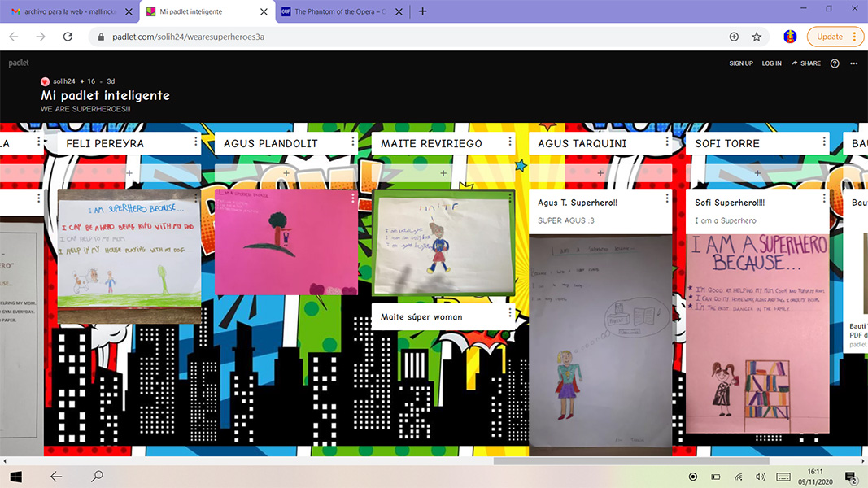Click the Padlet help question mark icon
This screenshot has height=488, width=868.
(835, 63)
